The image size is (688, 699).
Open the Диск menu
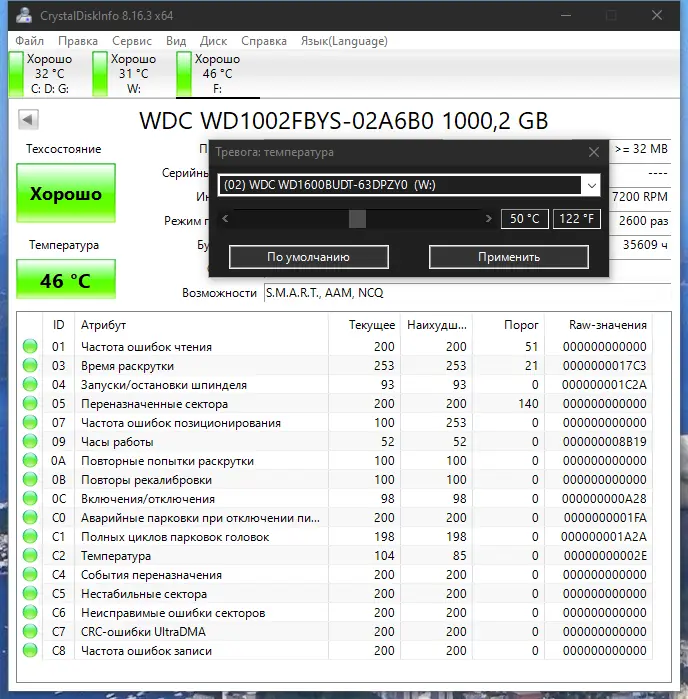(213, 41)
